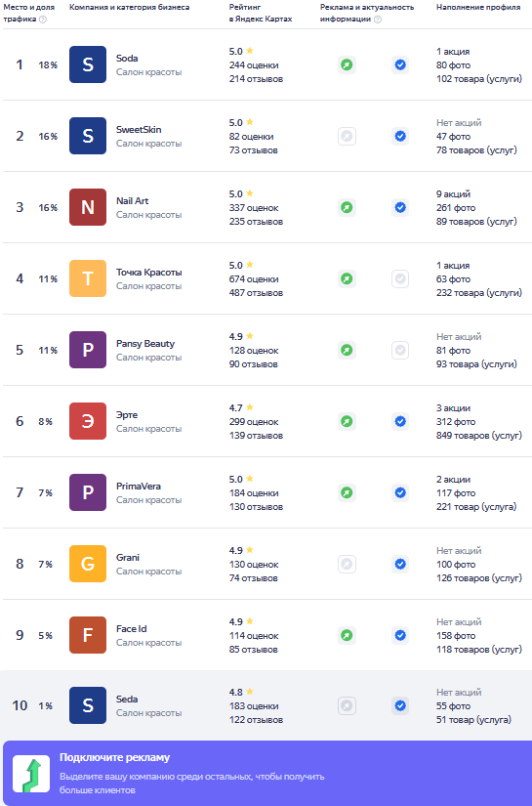
Task: Click the green arrow icon in the ad banner
Action: tap(31, 774)
